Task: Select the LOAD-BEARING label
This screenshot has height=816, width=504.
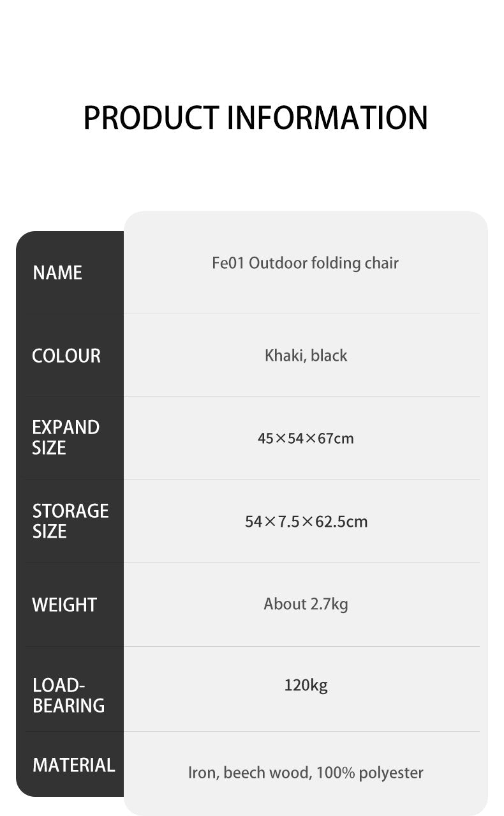Action: (x=68, y=695)
